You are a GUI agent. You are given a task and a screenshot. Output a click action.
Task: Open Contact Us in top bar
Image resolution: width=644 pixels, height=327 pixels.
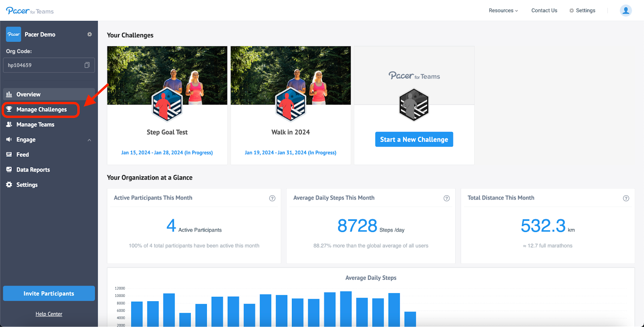(544, 10)
